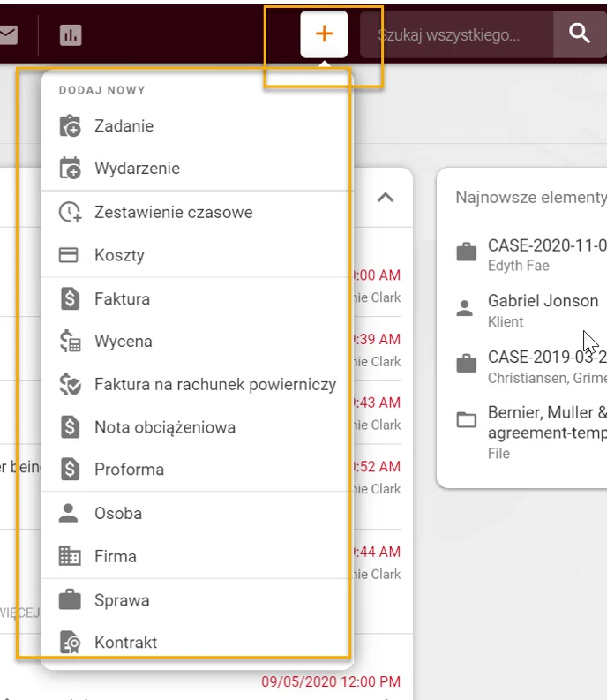
Task: Click the Koszty credit card icon
Action: pos(68,255)
